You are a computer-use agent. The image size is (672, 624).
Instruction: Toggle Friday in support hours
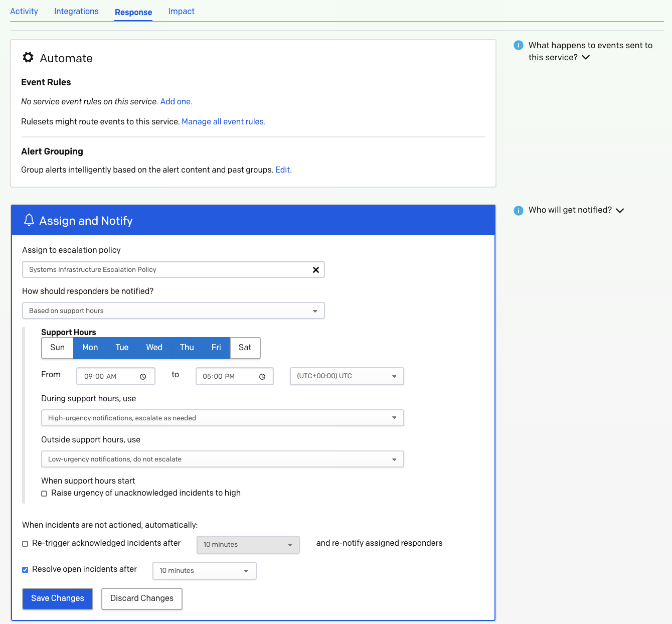(x=216, y=348)
